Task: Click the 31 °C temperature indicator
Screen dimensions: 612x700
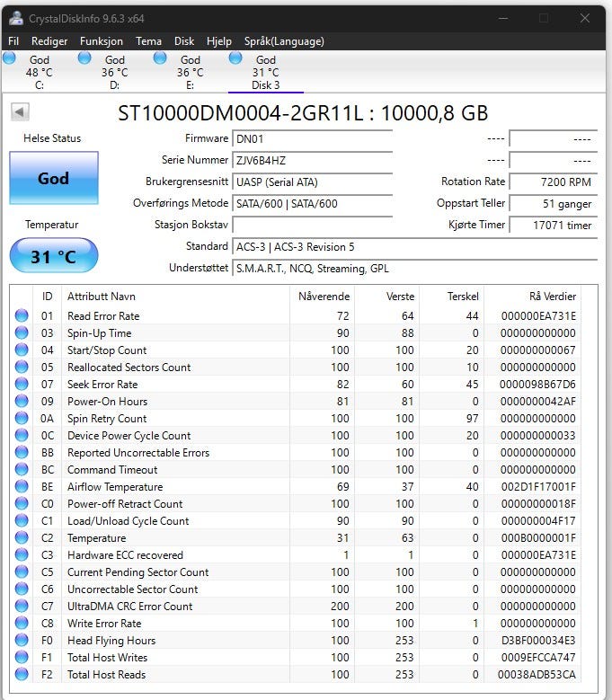Action: click(53, 256)
